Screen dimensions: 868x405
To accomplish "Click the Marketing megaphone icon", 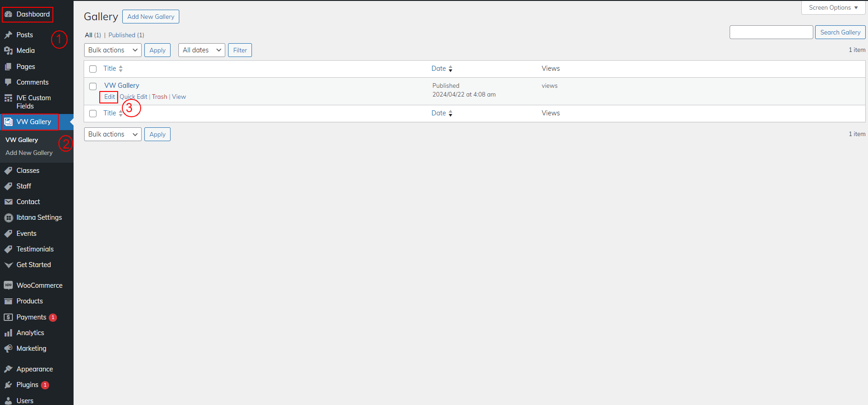I will 8,348.
